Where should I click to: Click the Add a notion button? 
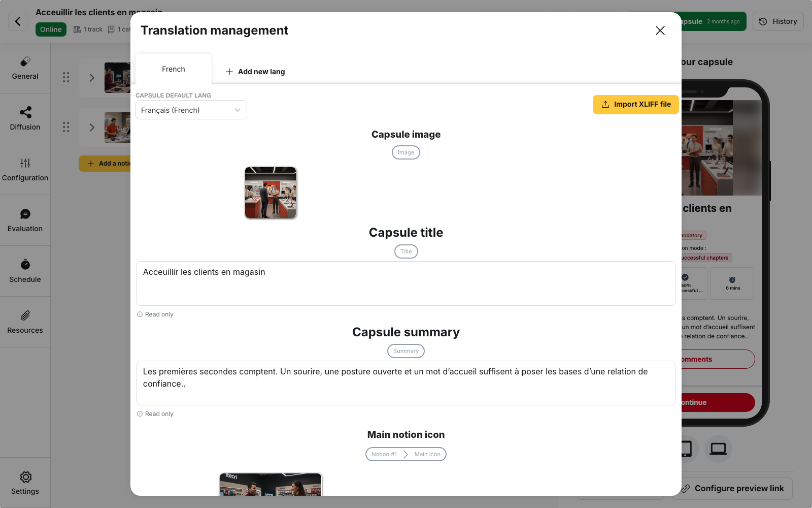(x=105, y=164)
